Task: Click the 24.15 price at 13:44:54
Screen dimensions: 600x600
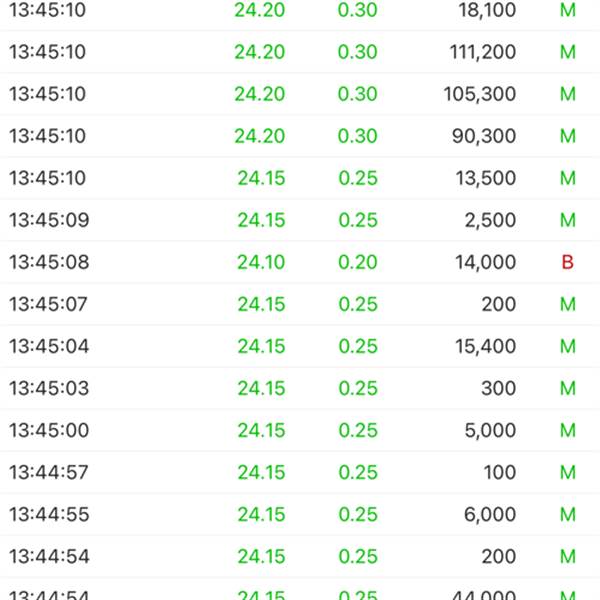Action: click(261, 556)
